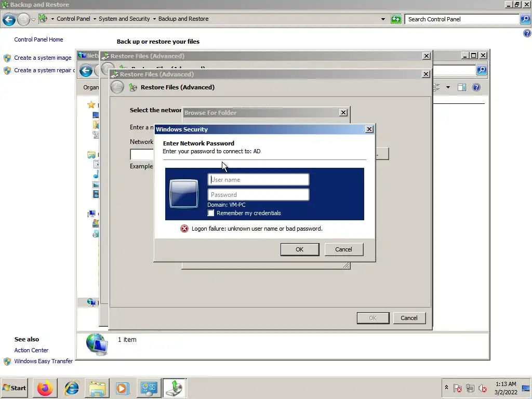Click the green refresh button in address bar
This screenshot has width=532, height=399.
(396, 19)
